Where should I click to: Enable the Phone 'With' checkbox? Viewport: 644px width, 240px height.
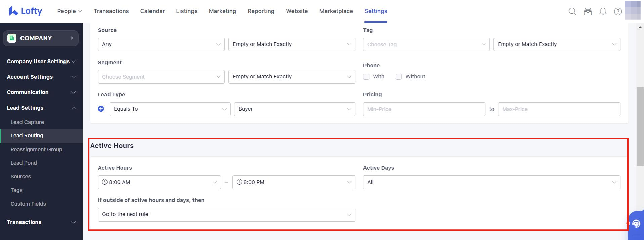tap(366, 77)
